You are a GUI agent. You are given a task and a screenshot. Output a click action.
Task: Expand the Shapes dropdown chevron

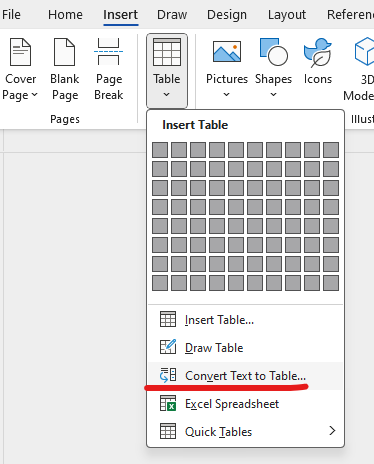point(273,95)
